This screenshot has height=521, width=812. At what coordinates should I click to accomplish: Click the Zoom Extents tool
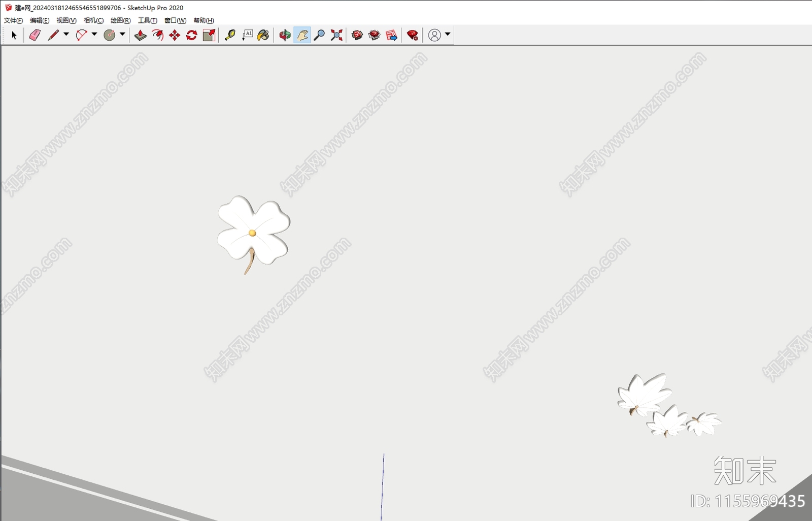[x=336, y=35]
